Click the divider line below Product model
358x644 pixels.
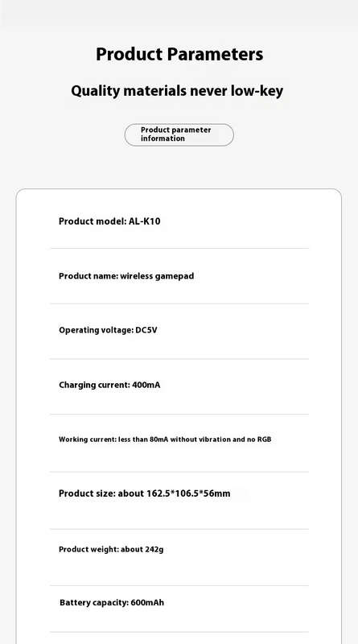[x=179, y=249]
